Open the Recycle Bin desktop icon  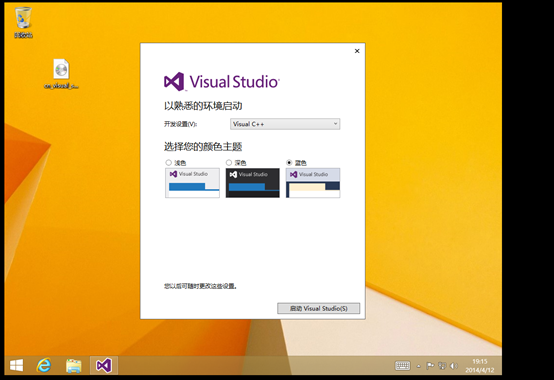click(x=23, y=22)
